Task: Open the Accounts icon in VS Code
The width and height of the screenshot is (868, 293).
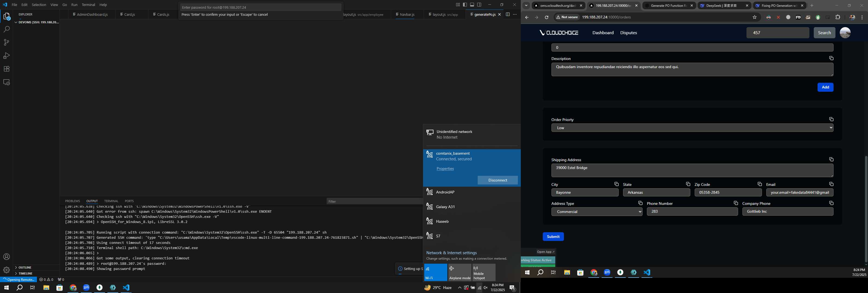Action: pyautogui.click(x=7, y=257)
